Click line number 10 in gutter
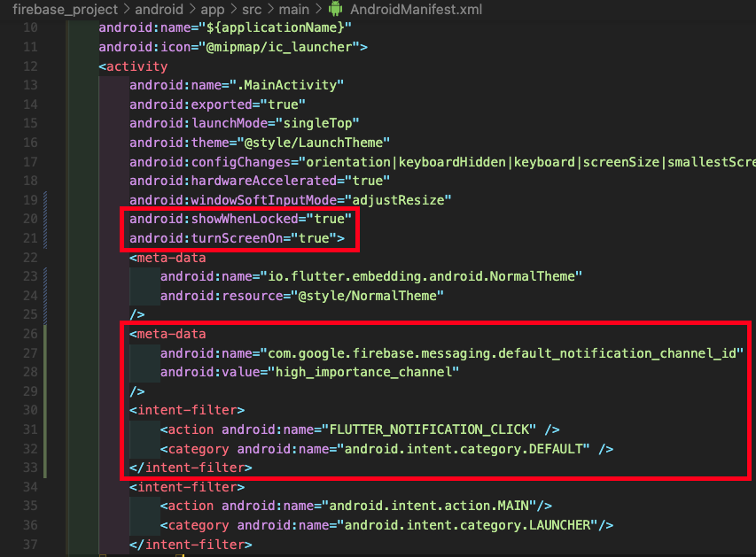 tap(30, 27)
